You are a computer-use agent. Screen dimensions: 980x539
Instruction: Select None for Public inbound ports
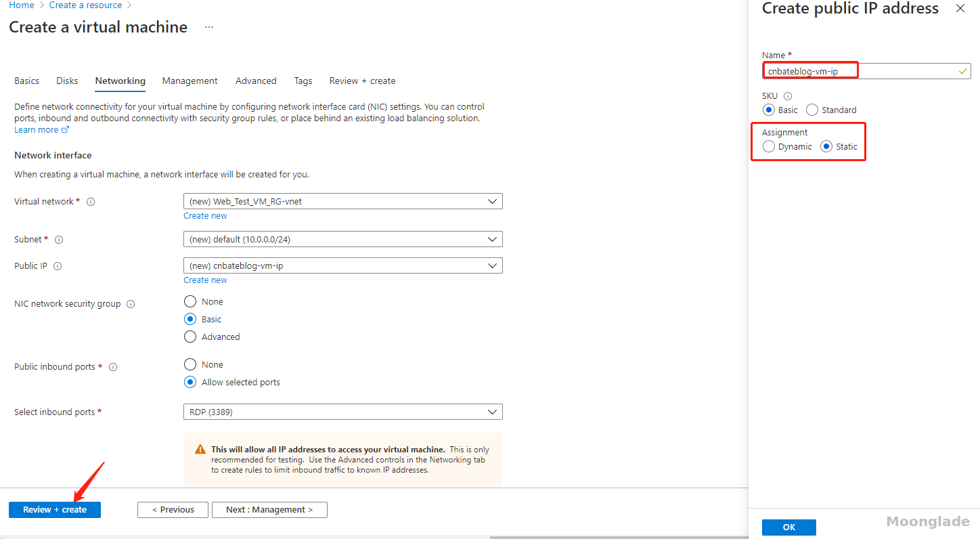190,364
